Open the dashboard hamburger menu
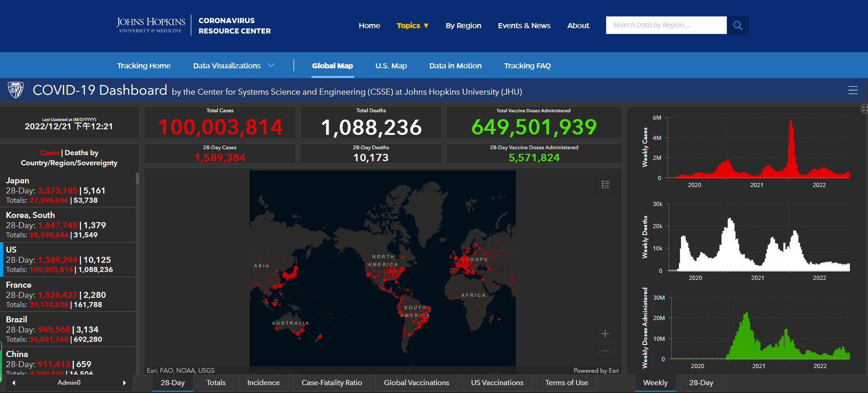The height and width of the screenshot is (393, 868). [x=853, y=91]
